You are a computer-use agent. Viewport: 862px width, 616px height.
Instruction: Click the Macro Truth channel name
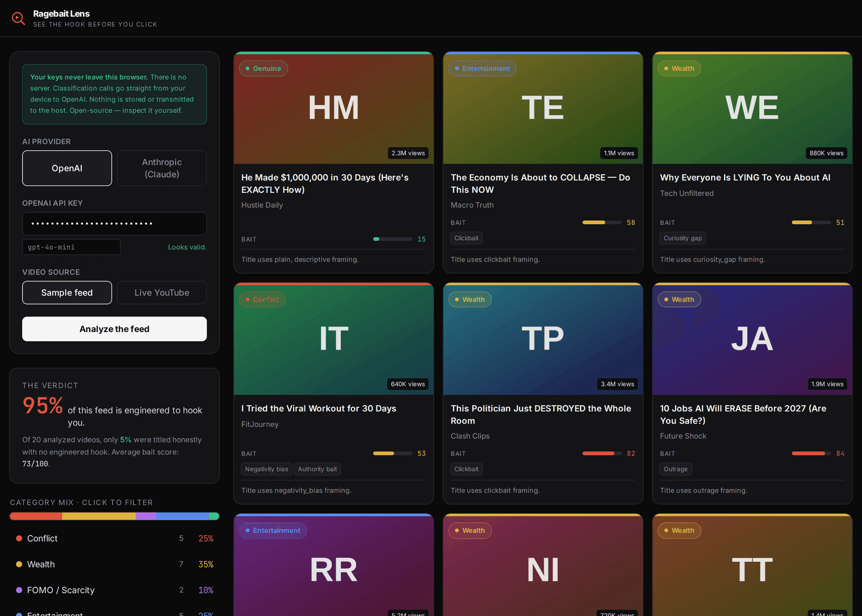pos(472,205)
